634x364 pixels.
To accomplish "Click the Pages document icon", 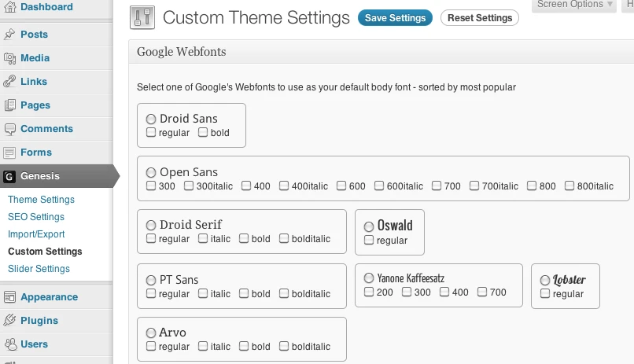I will tap(9, 105).
